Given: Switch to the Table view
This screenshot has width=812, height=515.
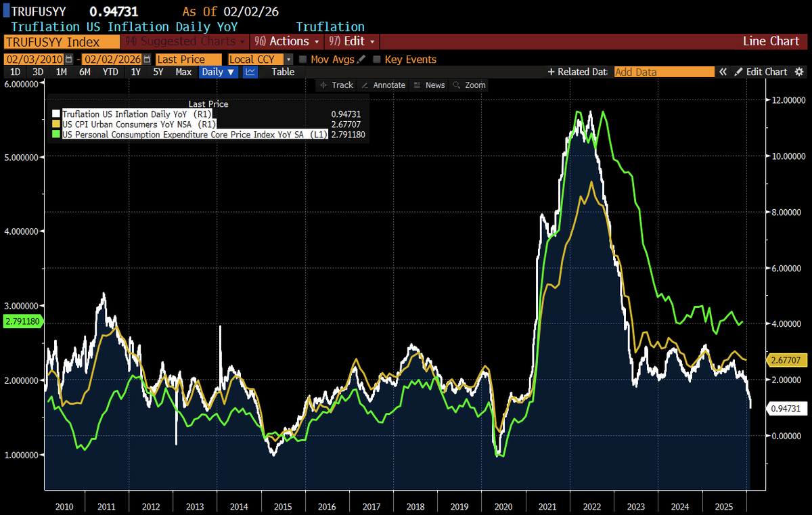Looking at the screenshot, I should (x=283, y=72).
